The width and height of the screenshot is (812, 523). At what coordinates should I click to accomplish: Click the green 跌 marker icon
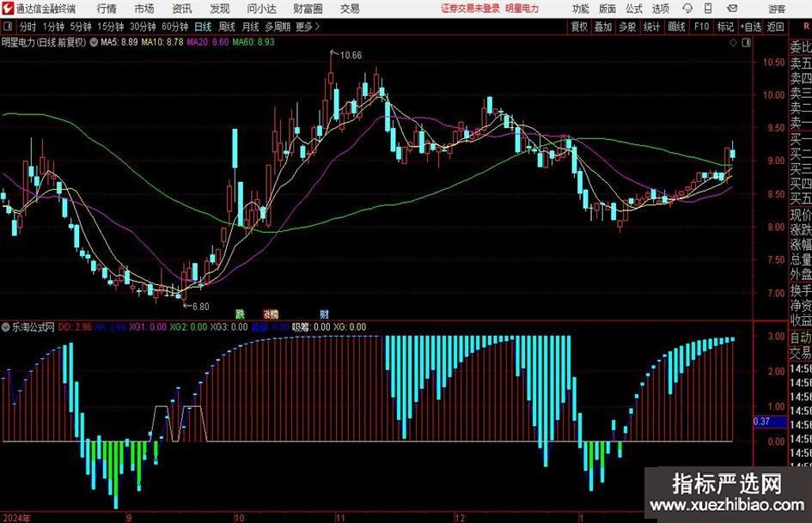pyautogui.click(x=240, y=313)
